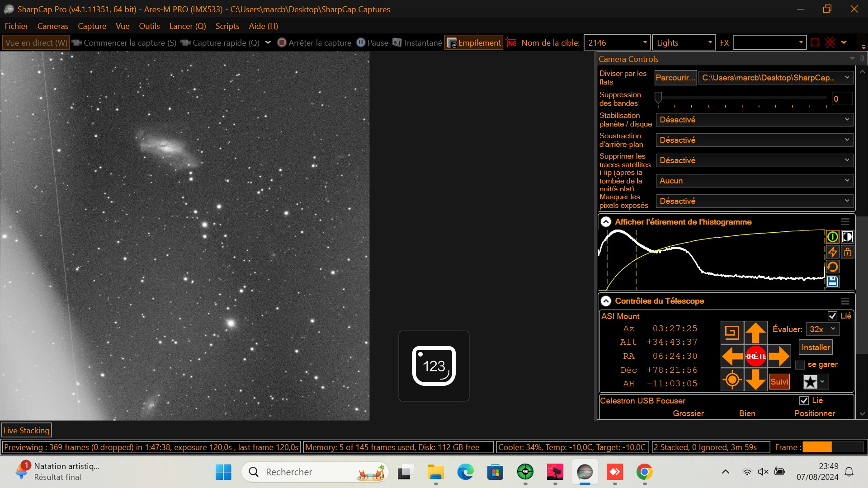Click the Windows Start button
This screenshot has height=488, width=868.
point(223,472)
